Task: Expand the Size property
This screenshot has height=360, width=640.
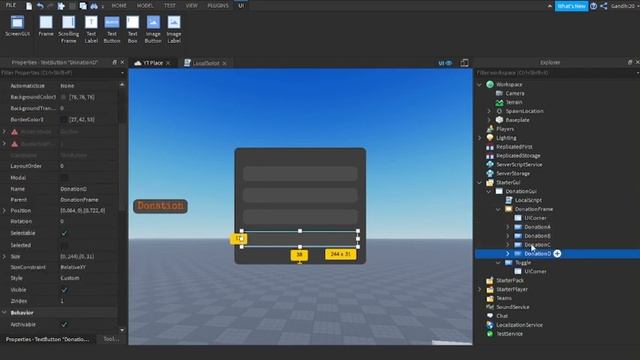Action: click(x=4, y=257)
